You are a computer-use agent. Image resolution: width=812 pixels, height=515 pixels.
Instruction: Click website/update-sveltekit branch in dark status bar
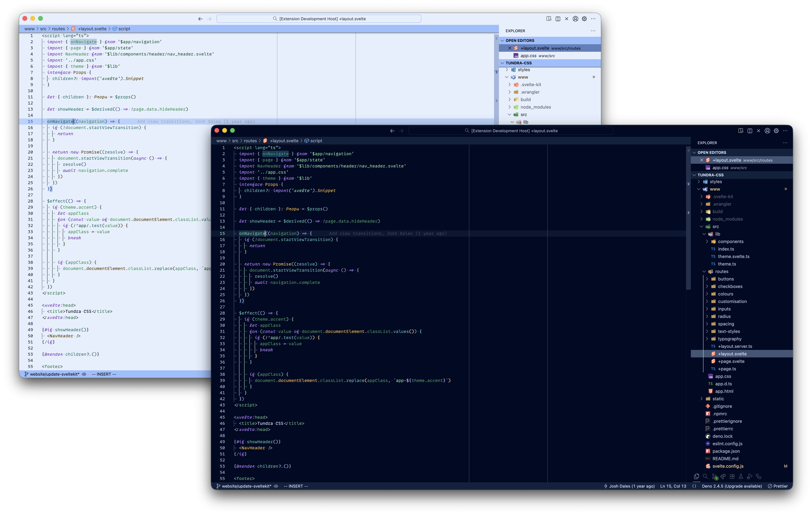pyautogui.click(x=244, y=486)
